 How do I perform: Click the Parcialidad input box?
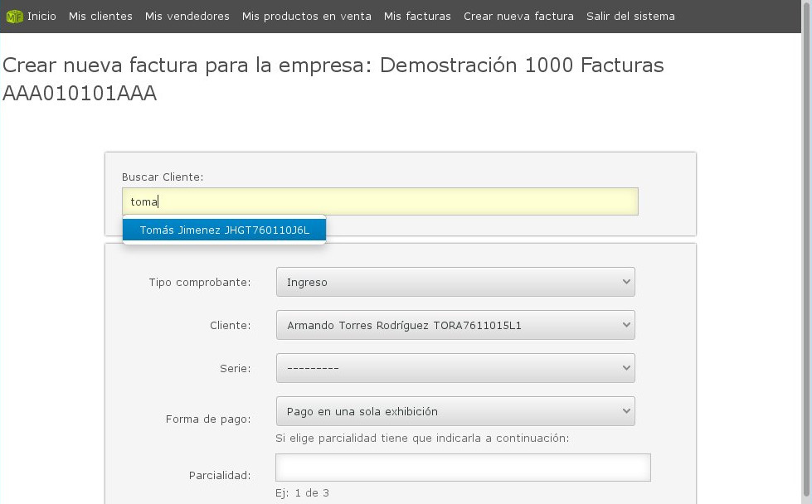pyautogui.click(x=463, y=467)
